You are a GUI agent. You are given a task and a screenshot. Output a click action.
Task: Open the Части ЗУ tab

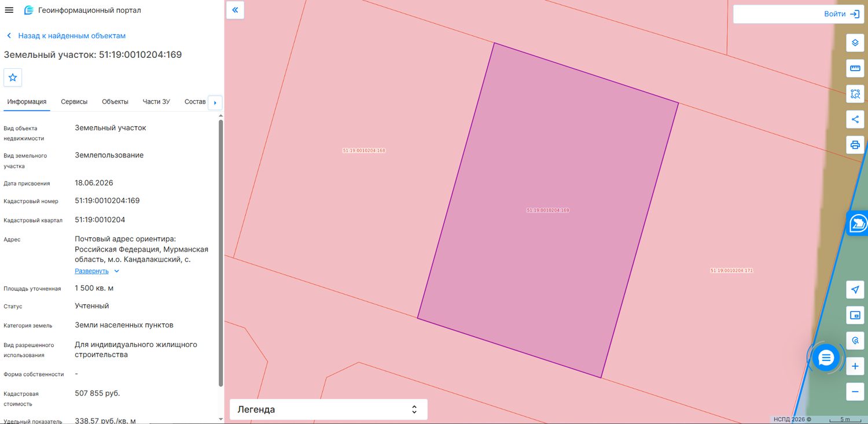pos(156,102)
